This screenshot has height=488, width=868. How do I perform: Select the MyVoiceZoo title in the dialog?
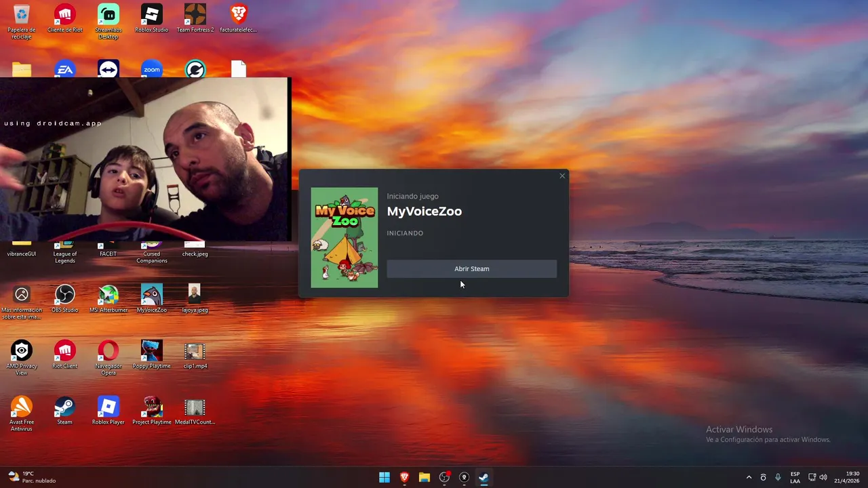point(425,211)
